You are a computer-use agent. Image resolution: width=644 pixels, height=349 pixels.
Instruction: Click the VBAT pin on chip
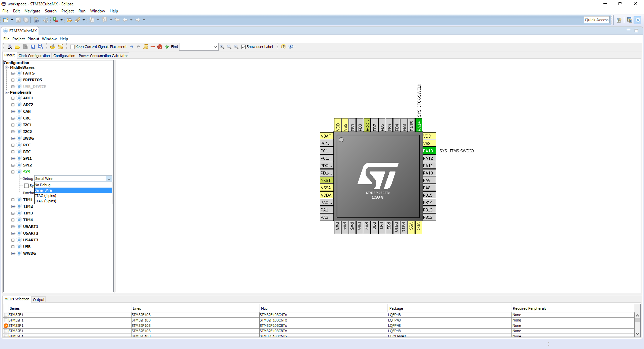click(327, 136)
